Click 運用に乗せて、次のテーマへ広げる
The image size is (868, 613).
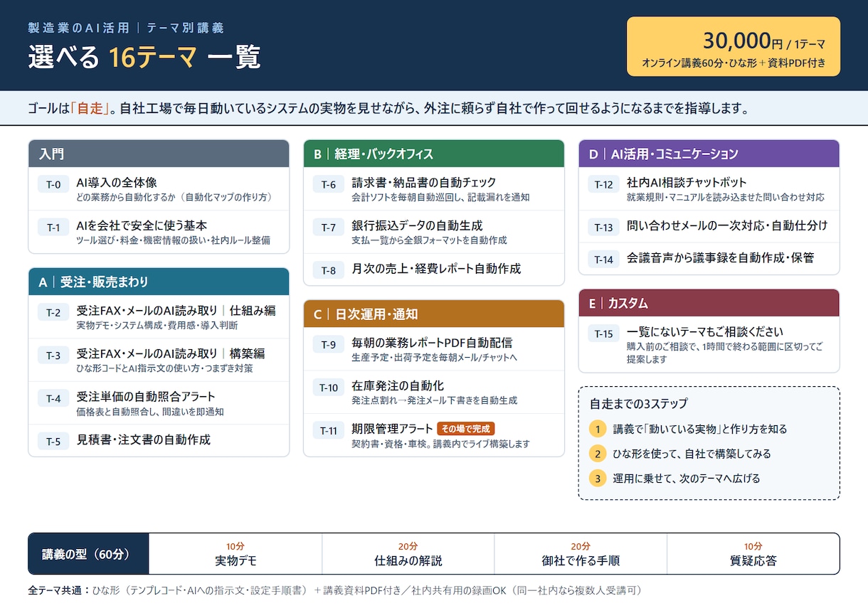click(x=687, y=478)
